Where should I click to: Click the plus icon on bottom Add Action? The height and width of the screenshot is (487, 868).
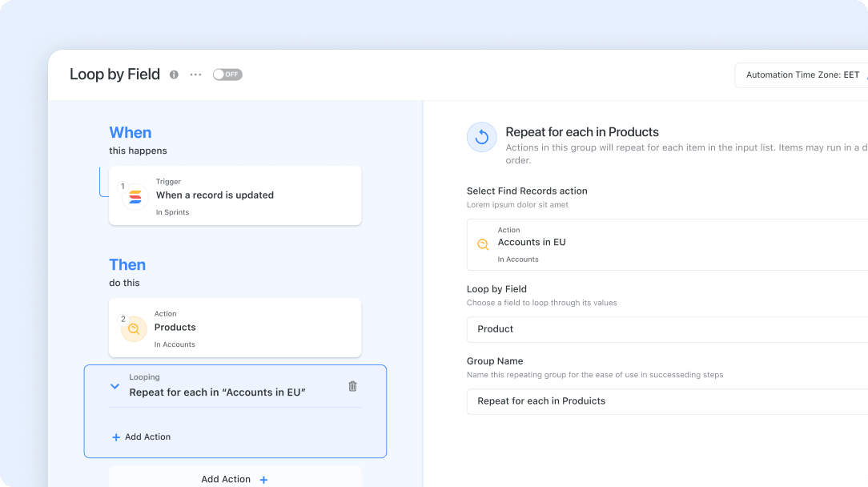pos(263,480)
